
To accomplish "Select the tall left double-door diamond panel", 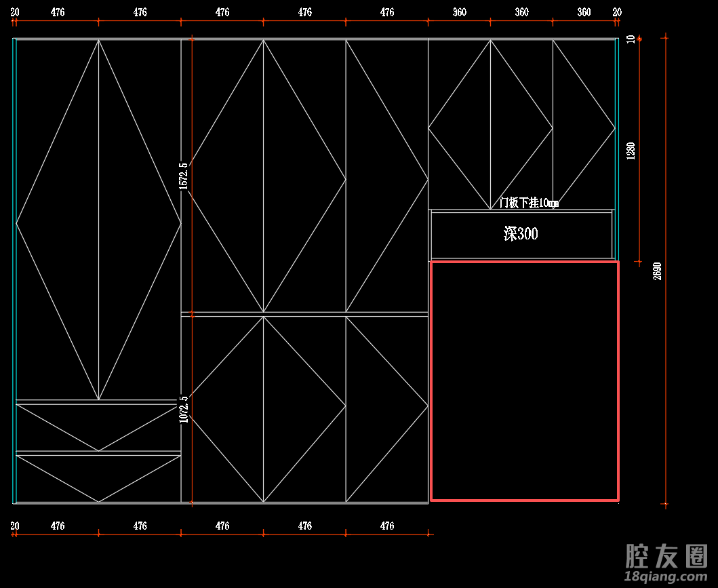I will [98, 220].
